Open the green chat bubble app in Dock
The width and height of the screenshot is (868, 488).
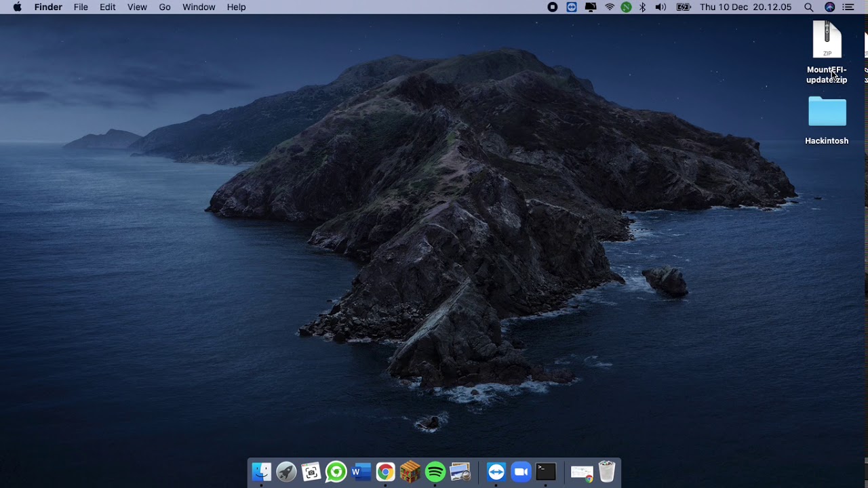pos(336,472)
